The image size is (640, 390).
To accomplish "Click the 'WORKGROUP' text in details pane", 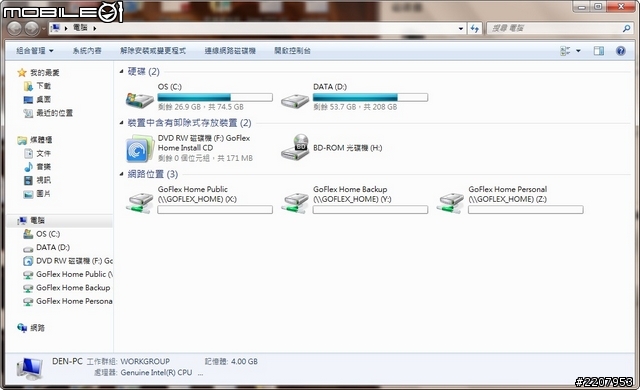I will pos(145,361).
